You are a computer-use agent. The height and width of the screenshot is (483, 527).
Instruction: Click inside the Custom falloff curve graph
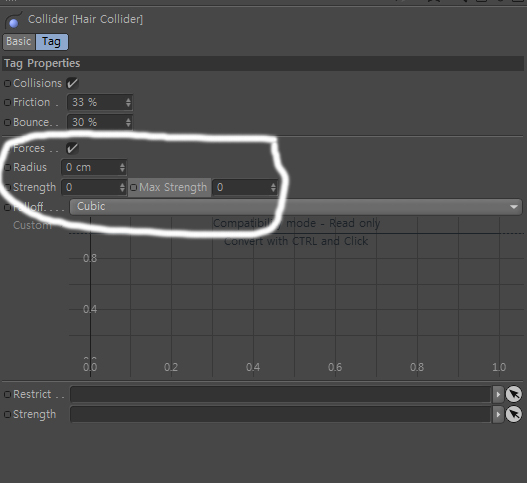coord(296,297)
